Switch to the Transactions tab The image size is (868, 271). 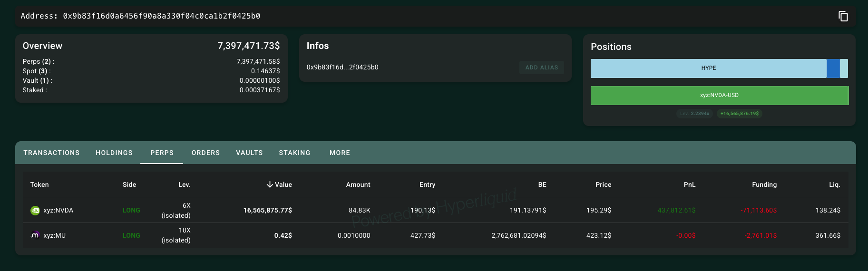tap(51, 153)
